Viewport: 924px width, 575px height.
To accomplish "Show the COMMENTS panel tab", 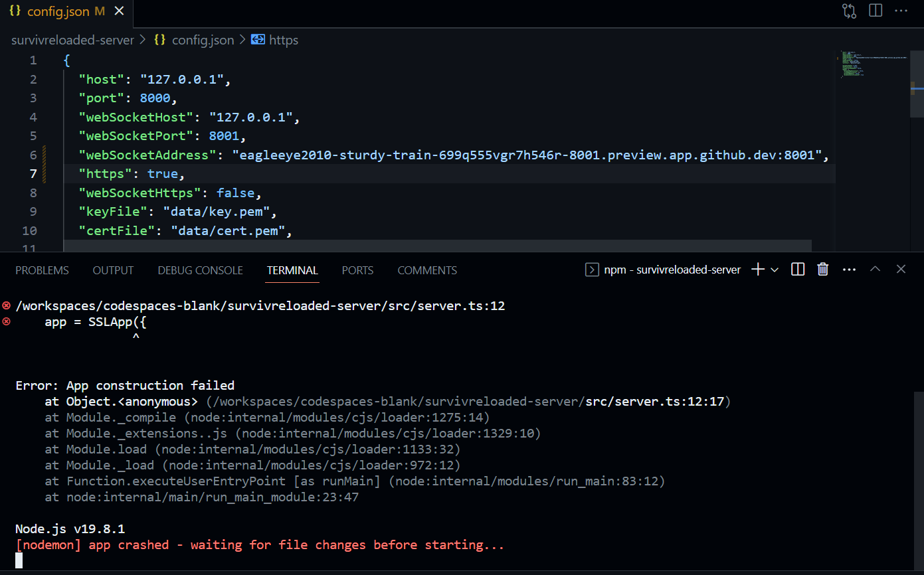I will (x=427, y=270).
